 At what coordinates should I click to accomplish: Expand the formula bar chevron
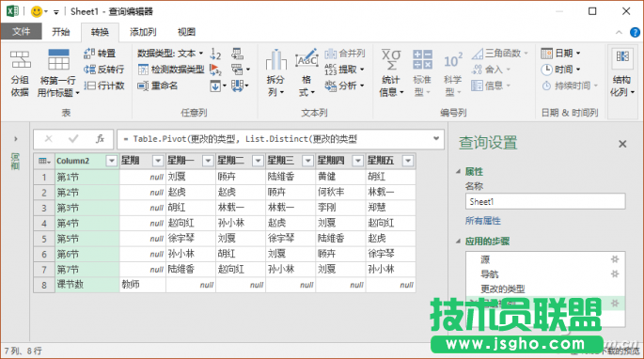pyautogui.click(x=436, y=139)
